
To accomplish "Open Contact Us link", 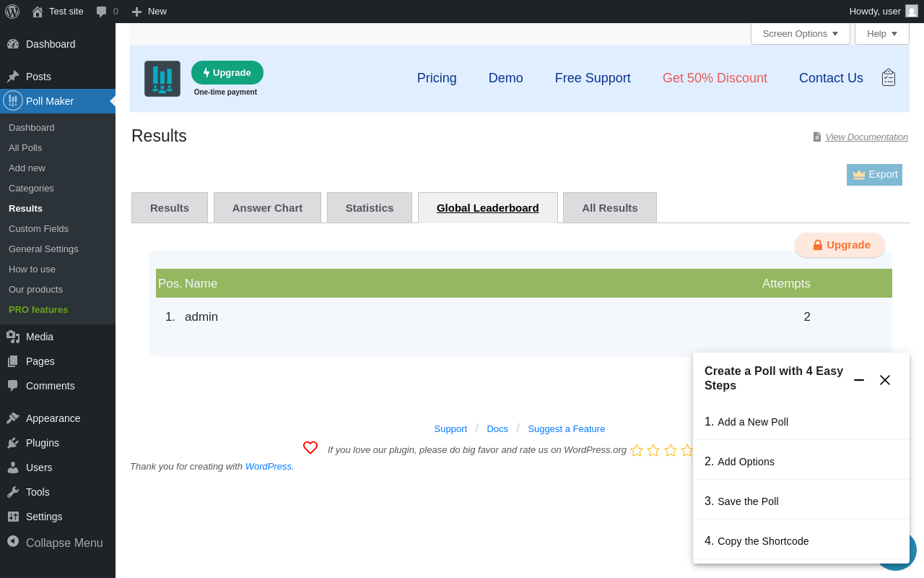I will click(831, 78).
